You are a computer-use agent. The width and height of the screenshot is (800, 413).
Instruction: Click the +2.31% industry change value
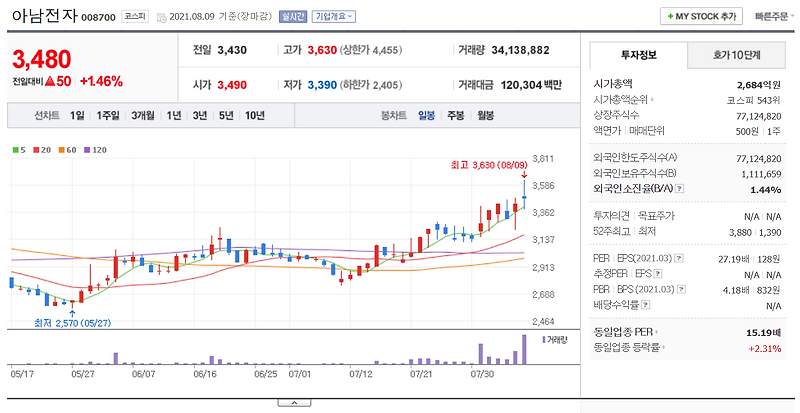764,349
